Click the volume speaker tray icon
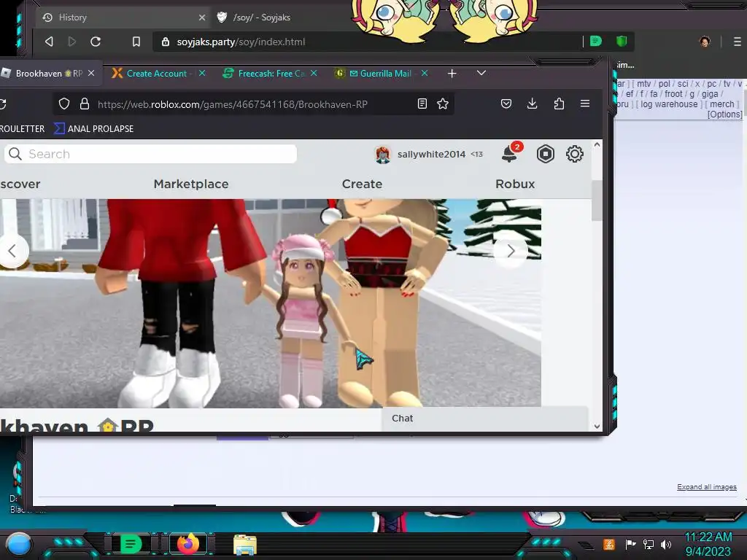This screenshot has width=747, height=560. click(x=666, y=544)
